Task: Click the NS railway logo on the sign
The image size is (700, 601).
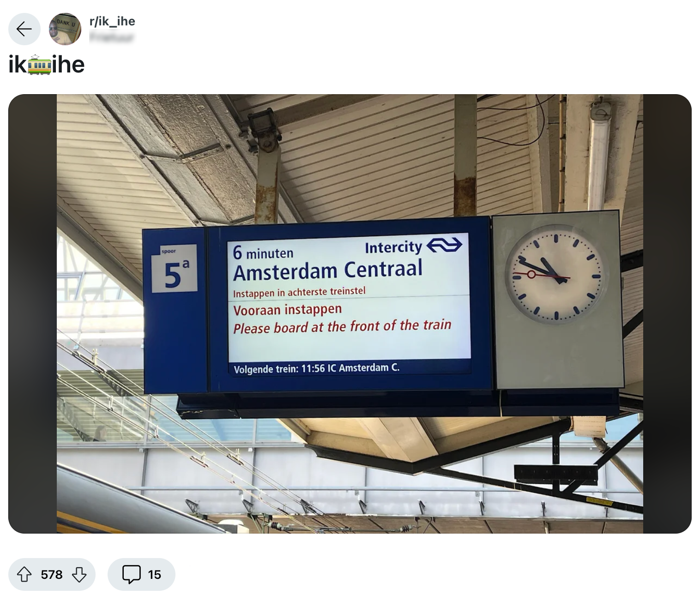Action: [x=444, y=245]
